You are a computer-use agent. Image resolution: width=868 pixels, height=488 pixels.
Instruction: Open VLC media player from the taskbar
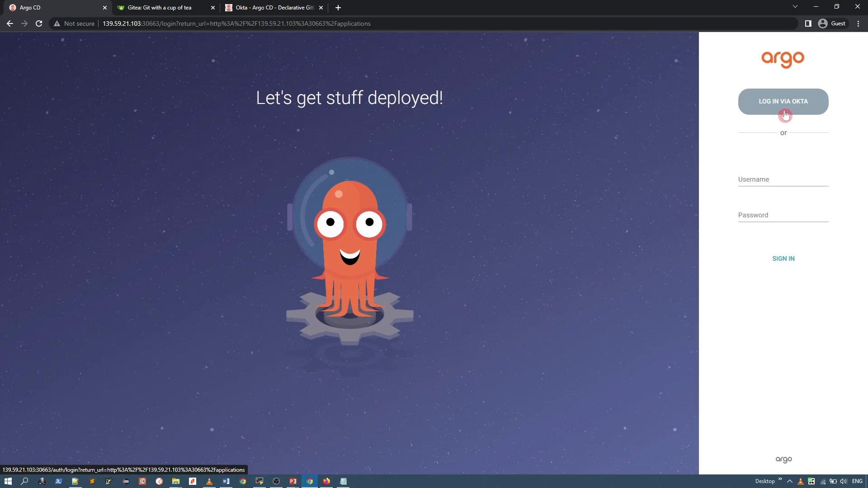209,481
